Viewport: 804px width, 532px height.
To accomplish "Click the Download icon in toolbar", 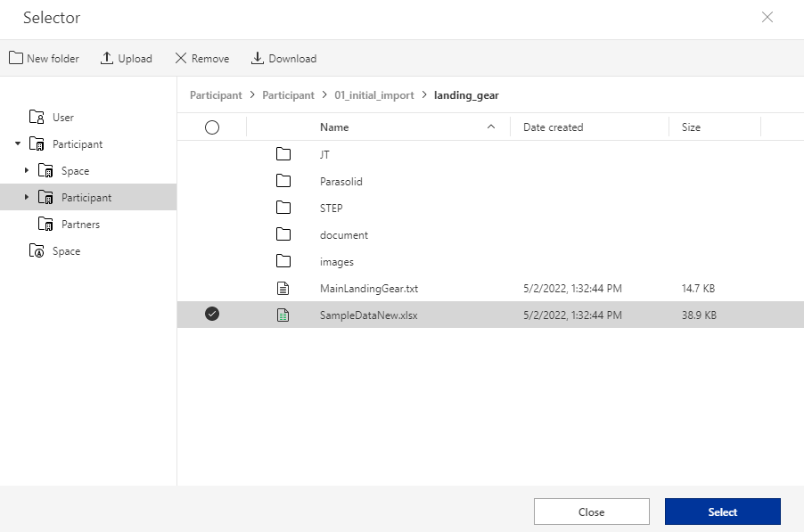I will click(x=258, y=58).
